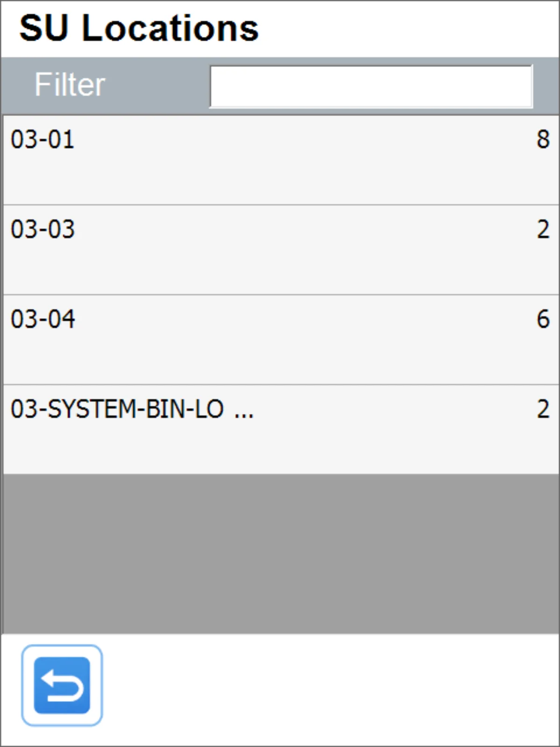Image resolution: width=560 pixels, height=747 pixels.
Task: Click the count 2 beside 03-03
Action: pos(543,229)
